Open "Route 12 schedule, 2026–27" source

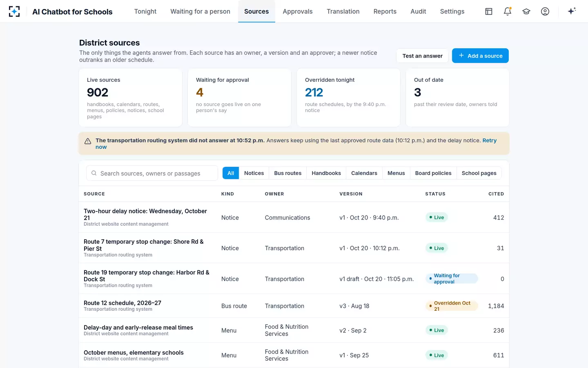click(x=294, y=306)
